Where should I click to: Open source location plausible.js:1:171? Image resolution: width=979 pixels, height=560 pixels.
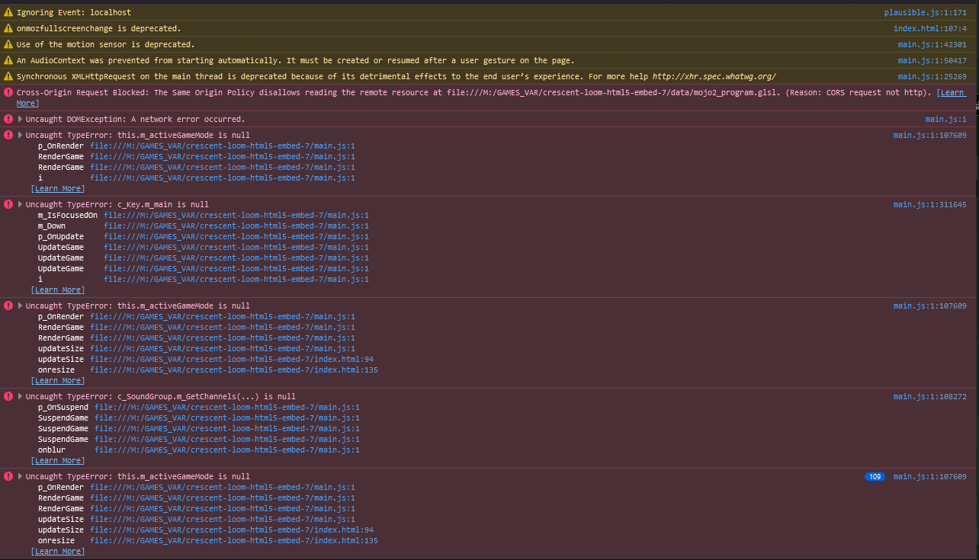coord(925,13)
